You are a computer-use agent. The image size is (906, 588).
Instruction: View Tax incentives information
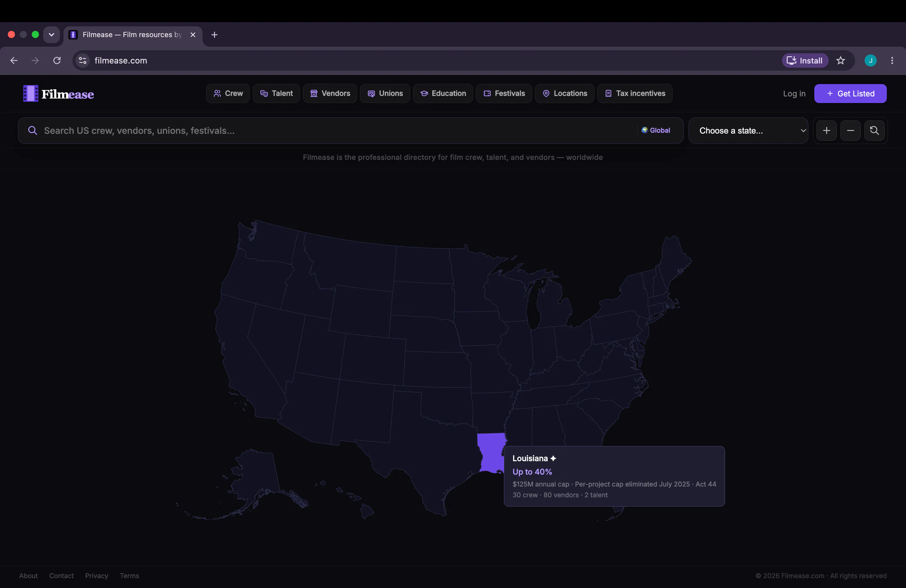click(635, 94)
